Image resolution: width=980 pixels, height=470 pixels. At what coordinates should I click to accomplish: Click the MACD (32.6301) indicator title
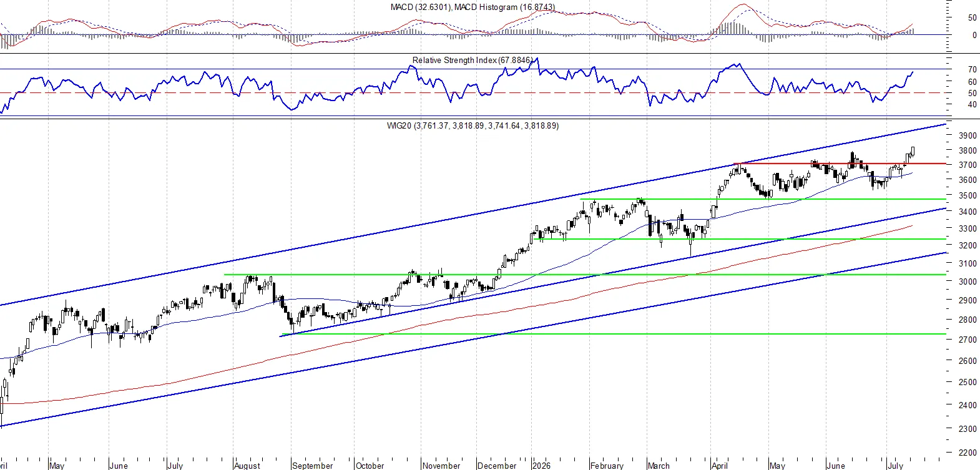tap(473, 7)
